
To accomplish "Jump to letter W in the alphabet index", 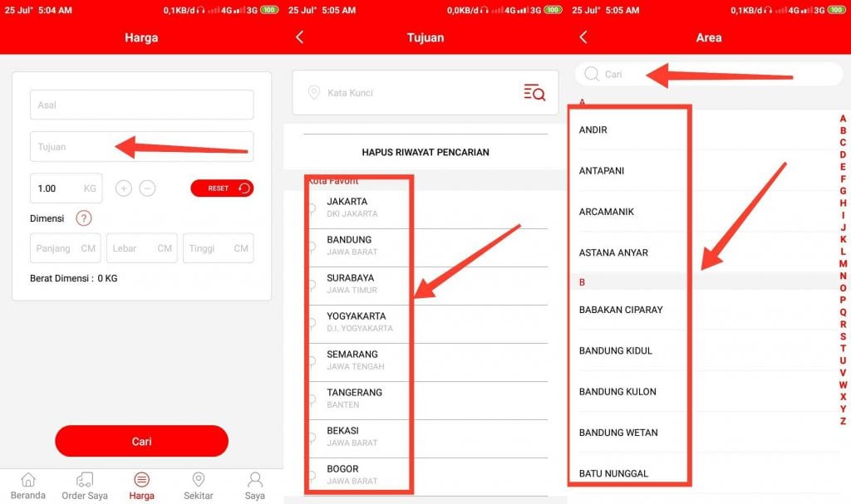I will pos(843,384).
